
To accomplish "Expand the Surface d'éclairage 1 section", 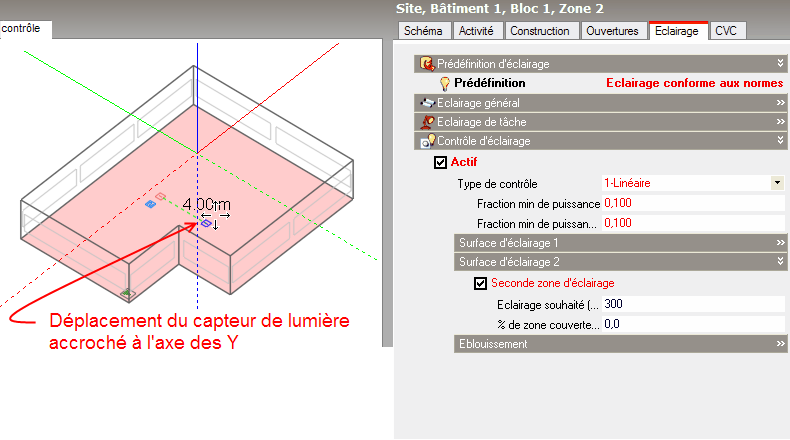I will point(620,243).
